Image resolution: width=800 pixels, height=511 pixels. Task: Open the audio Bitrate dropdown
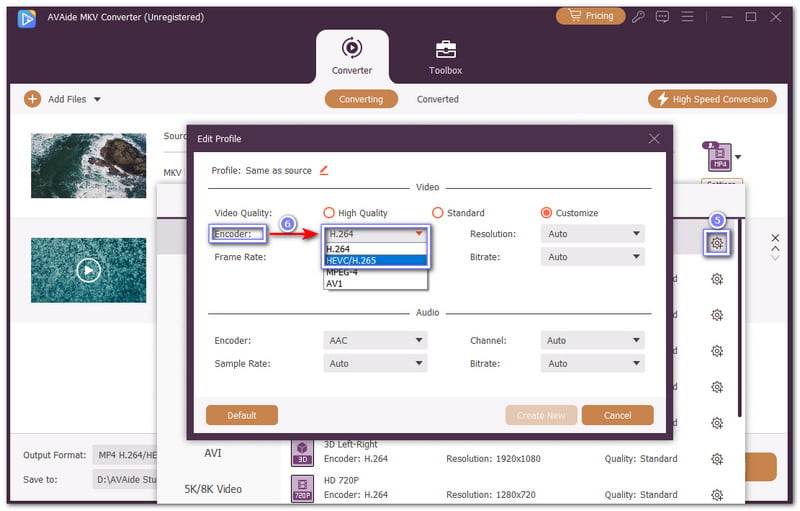pos(592,364)
